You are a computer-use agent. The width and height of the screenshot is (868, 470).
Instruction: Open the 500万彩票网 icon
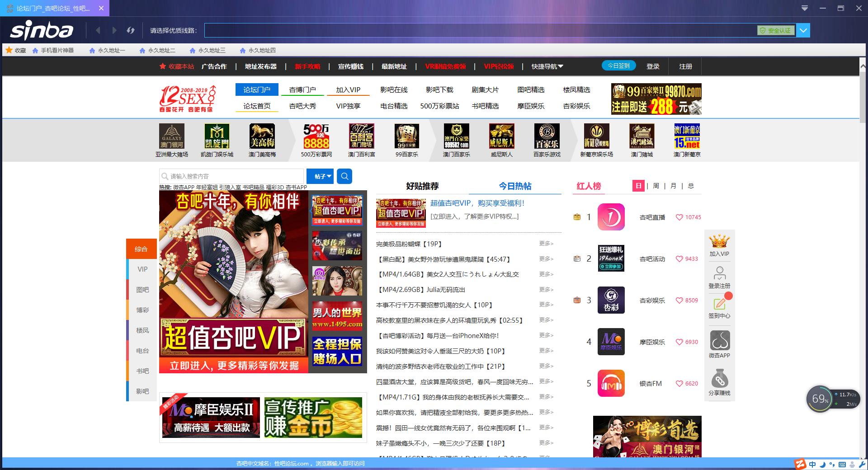(316, 136)
